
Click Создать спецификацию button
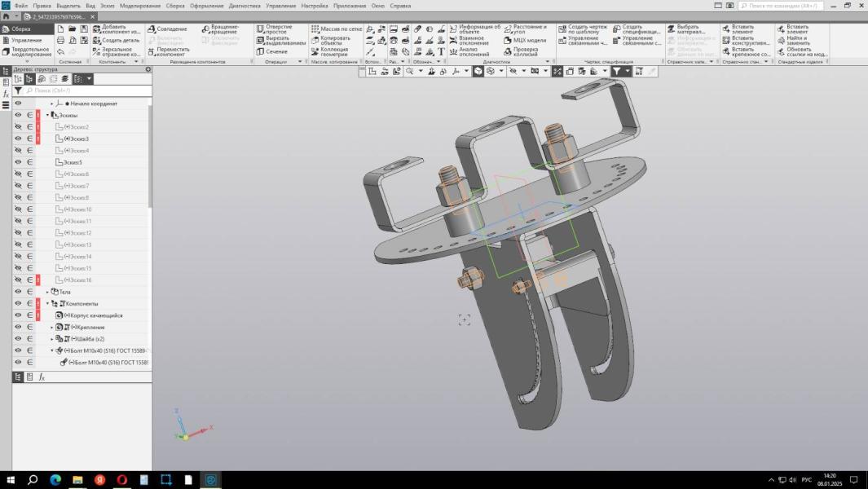[637, 29]
